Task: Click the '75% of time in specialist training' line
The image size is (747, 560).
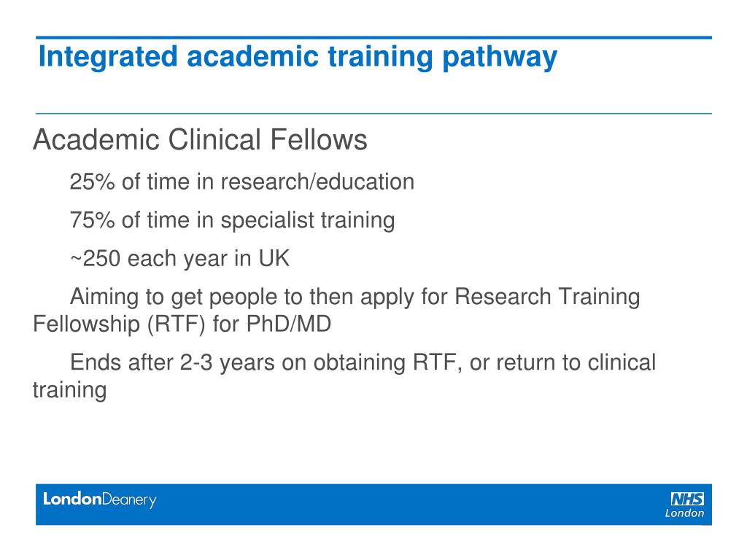Action: tap(233, 221)
